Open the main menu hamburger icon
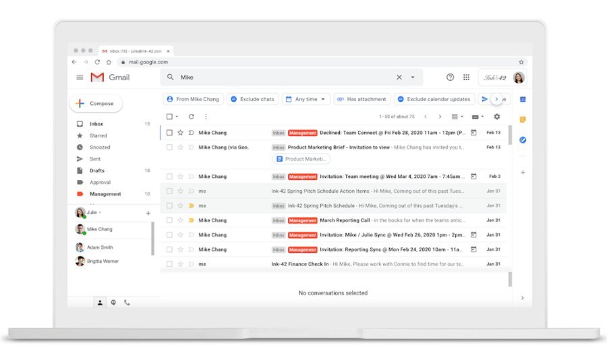Viewport: 607px width, 364px height. (80, 78)
